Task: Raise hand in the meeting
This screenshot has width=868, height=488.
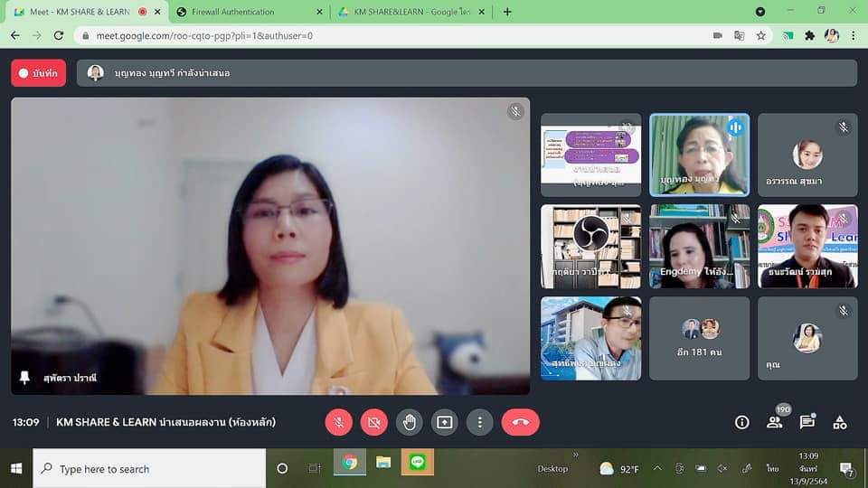Action: point(410,422)
